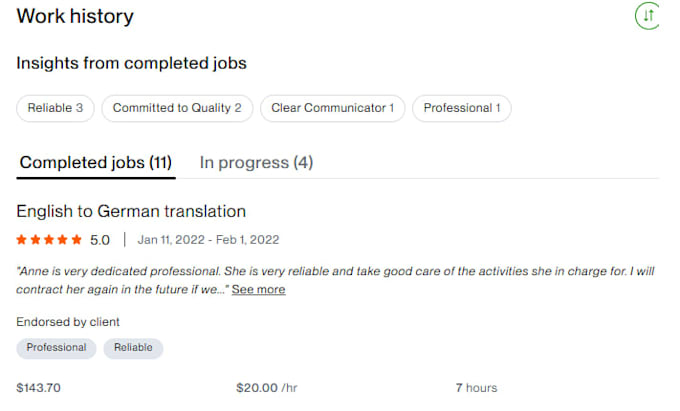The height and width of the screenshot is (411, 680).
Task: Switch to Completed jobs (11) tab
Action: click(96, 163)
